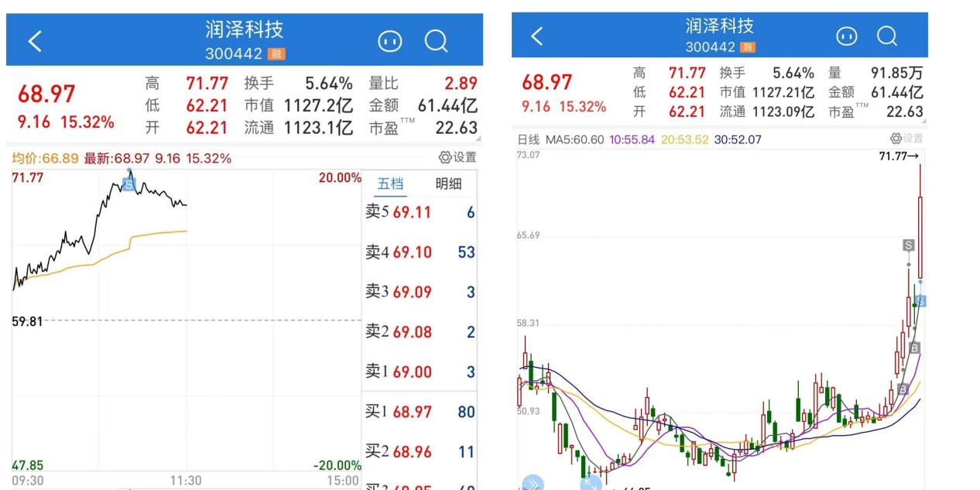
Task: Tap 量比 2.89 on the left screen
Action: [423, 84]
